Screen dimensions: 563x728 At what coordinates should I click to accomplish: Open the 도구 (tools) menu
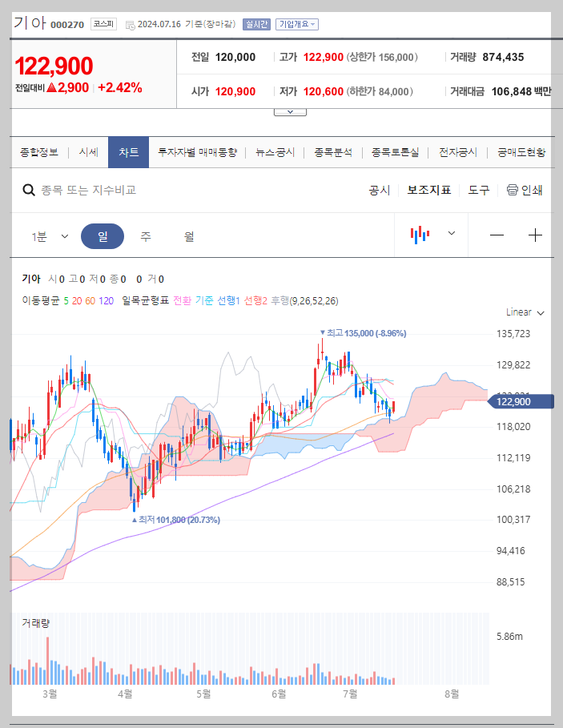pos(478,191)
